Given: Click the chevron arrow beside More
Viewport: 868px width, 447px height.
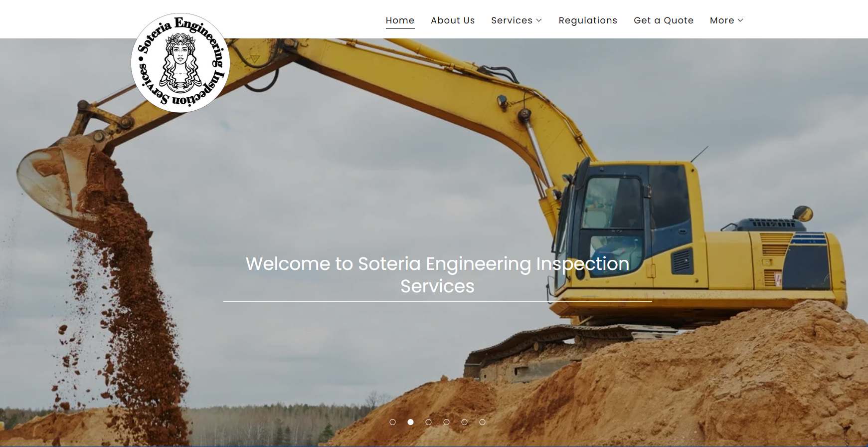Looking at the screenshot, I should coord(740,20).
